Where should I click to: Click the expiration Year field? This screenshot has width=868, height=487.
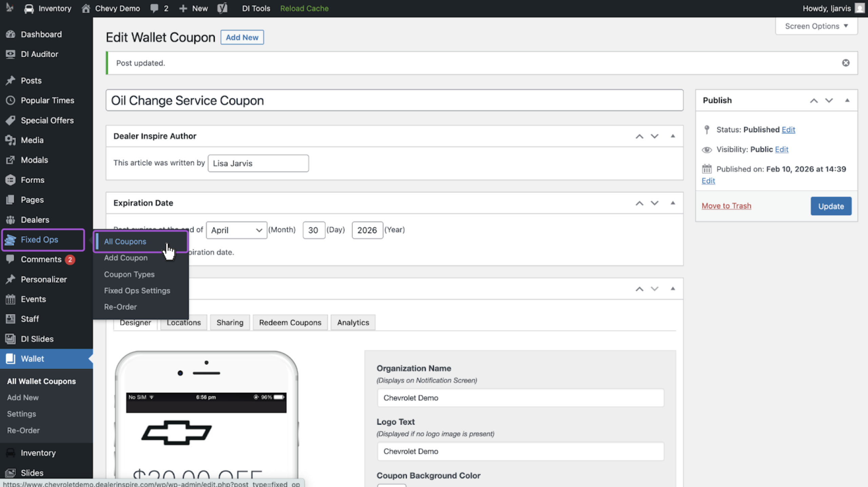coord(367,230)
